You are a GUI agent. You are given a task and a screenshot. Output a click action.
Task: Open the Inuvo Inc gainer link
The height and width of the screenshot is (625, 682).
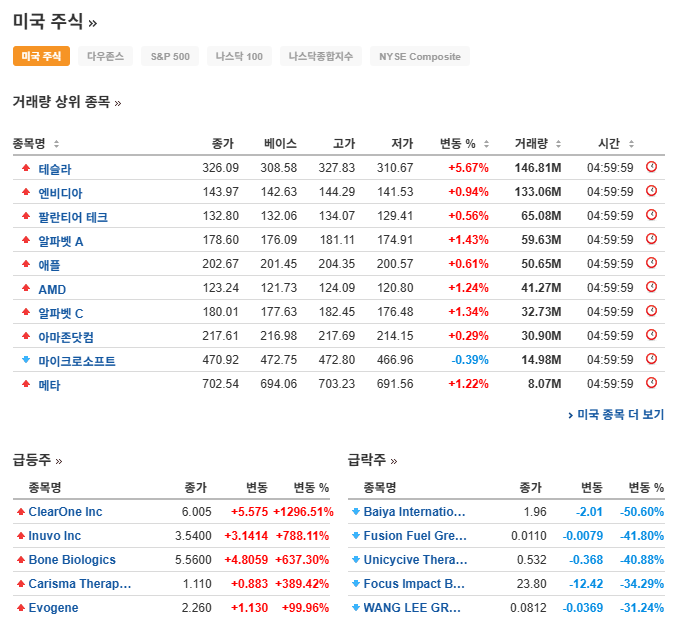[x=55, y=535]
